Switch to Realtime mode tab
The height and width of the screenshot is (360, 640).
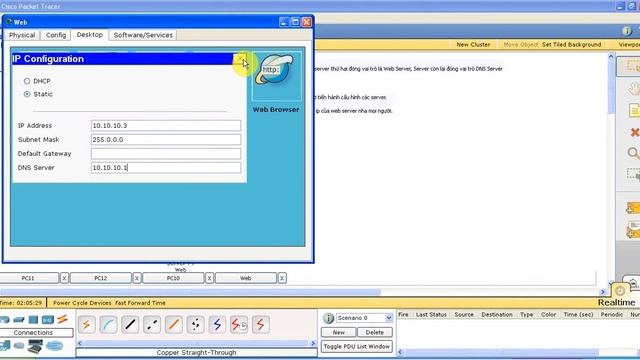616,302
